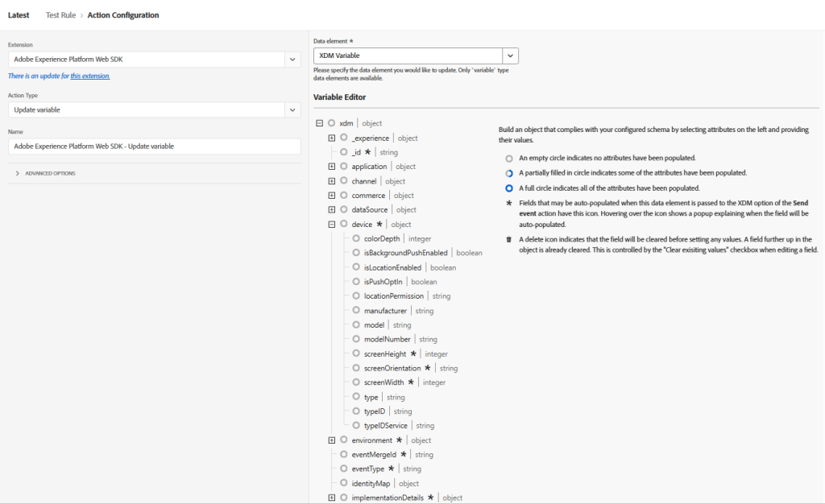Select the type string field
825x504 pixels.
(371, 397)
